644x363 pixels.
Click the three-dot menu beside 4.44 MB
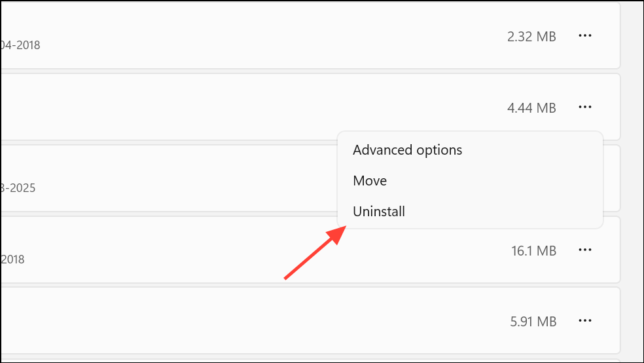[x=585, y=107]
